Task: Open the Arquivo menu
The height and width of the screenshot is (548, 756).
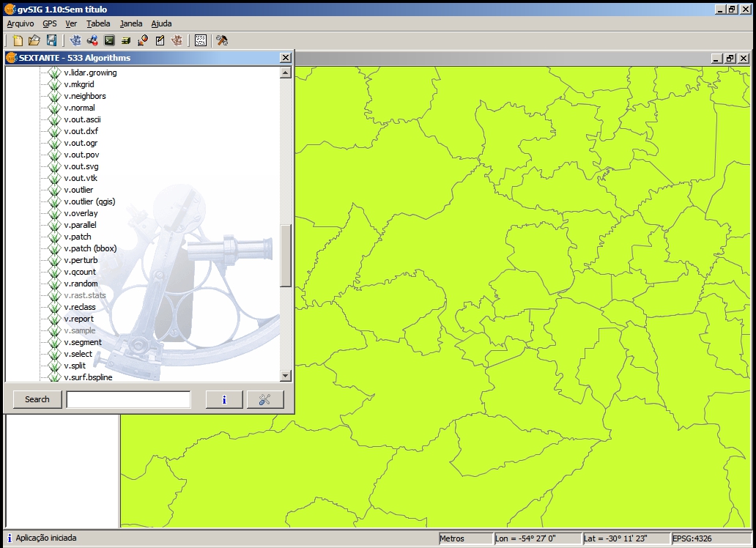Action: (x=20, y=23)
